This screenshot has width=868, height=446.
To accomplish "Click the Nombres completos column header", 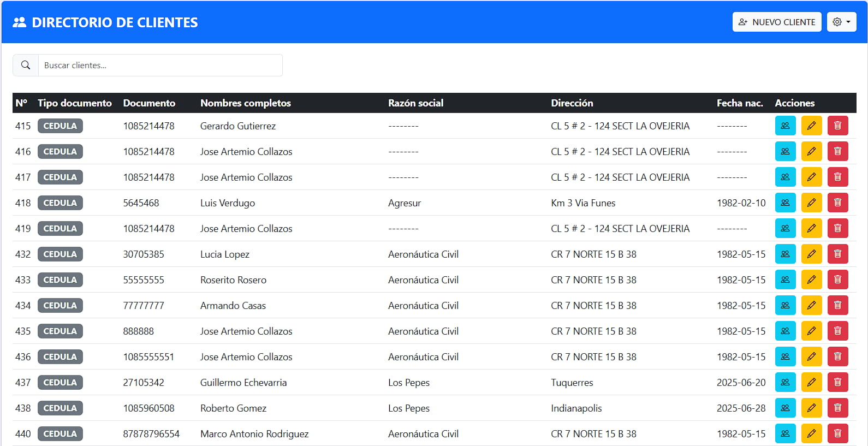I will click(x=245, y=103).
